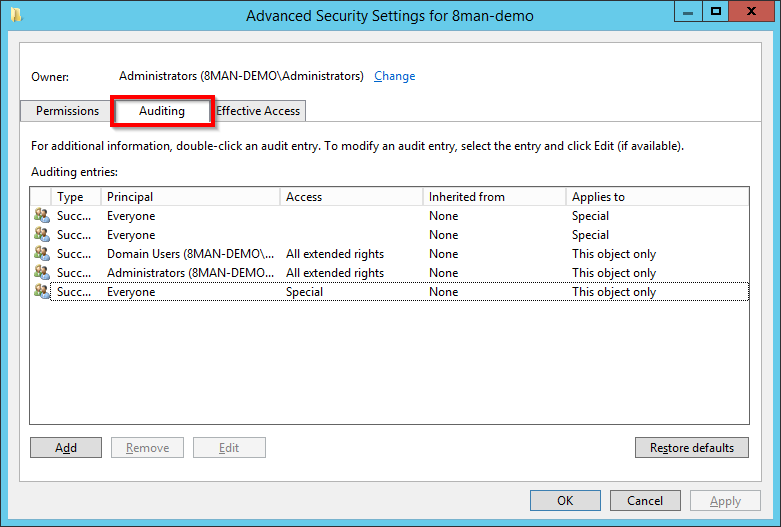Screen dimensions: 781x527
Task: Go to the Effective Access tab
Action: 258,111
